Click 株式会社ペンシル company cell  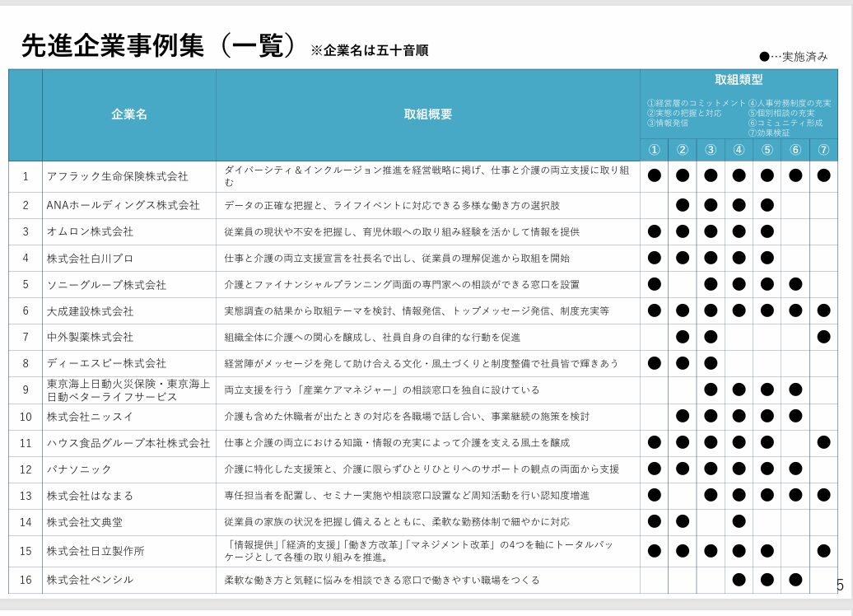(90, 580)
